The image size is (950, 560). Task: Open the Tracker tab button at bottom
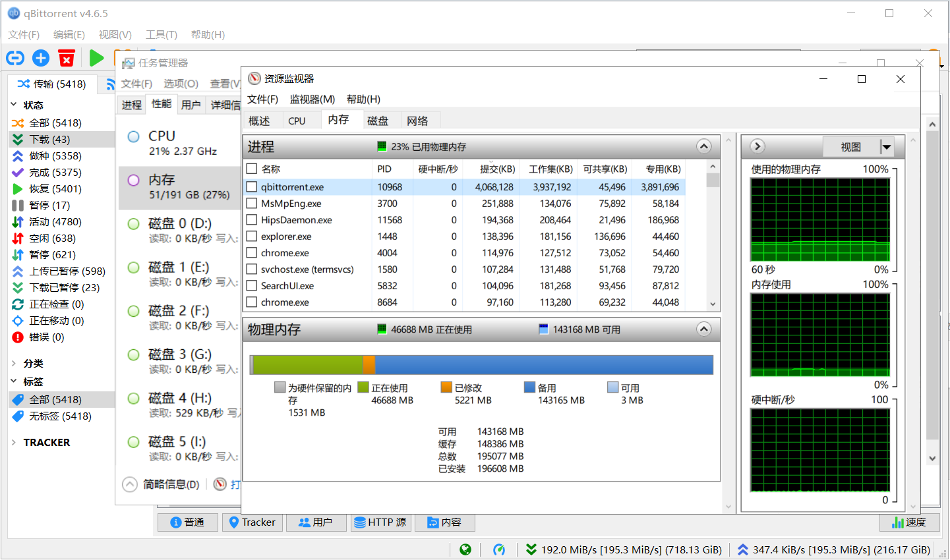252,522
